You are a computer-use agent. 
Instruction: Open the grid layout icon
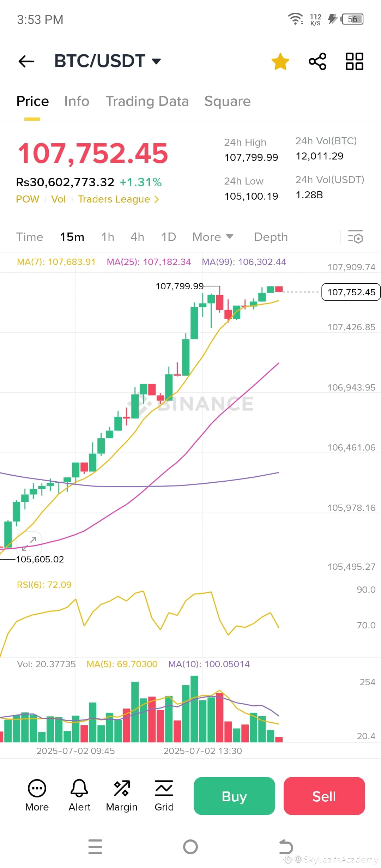point(355,61)
